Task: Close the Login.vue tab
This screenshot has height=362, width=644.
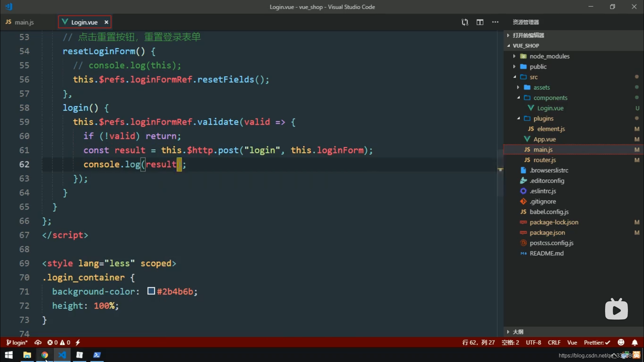Action: click(x=106, y=22)
